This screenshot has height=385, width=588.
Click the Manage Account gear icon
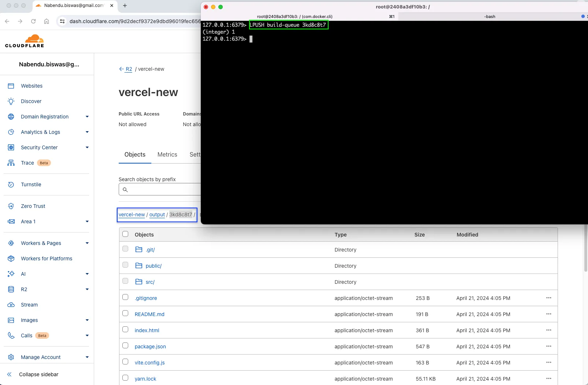pos(11,357)
